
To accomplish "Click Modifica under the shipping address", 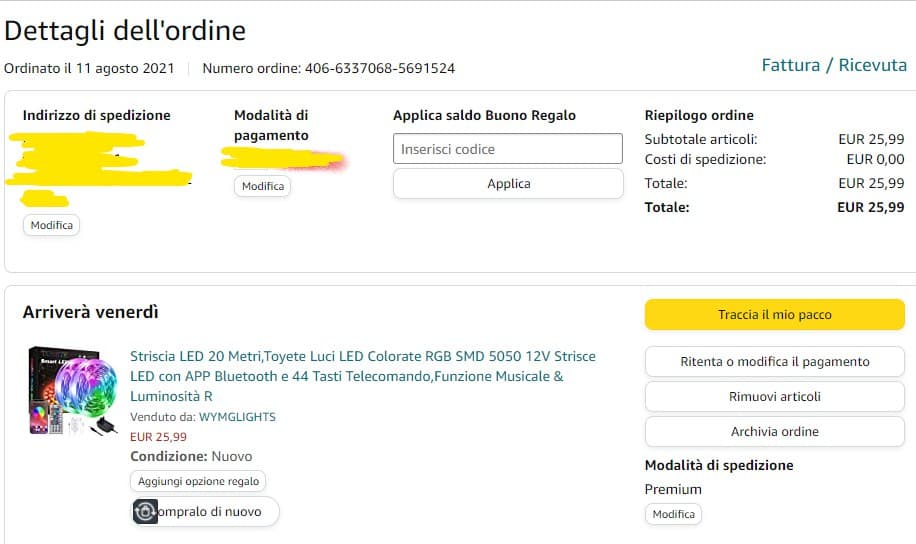I will 51,225.
